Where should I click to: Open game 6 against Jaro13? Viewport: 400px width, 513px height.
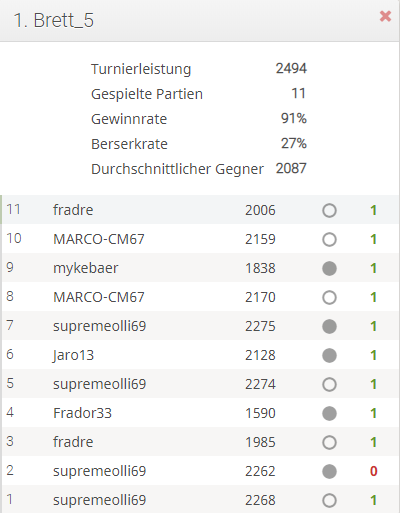coord(201,355)
